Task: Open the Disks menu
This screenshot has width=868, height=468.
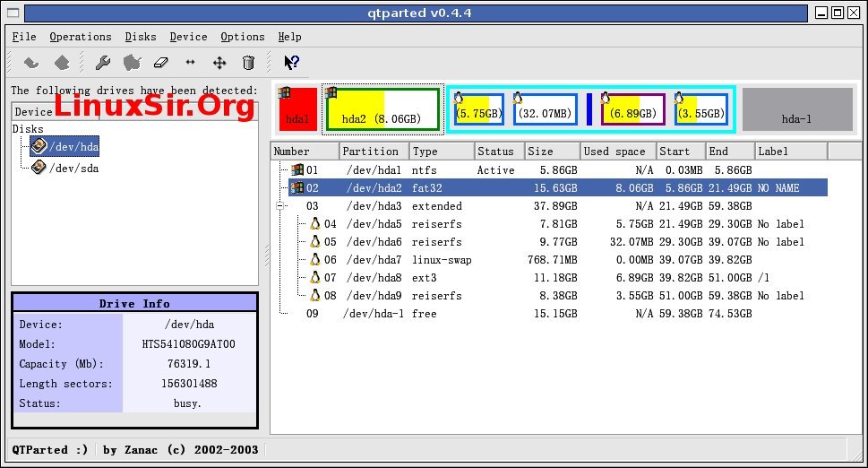Action: [141, 37]
